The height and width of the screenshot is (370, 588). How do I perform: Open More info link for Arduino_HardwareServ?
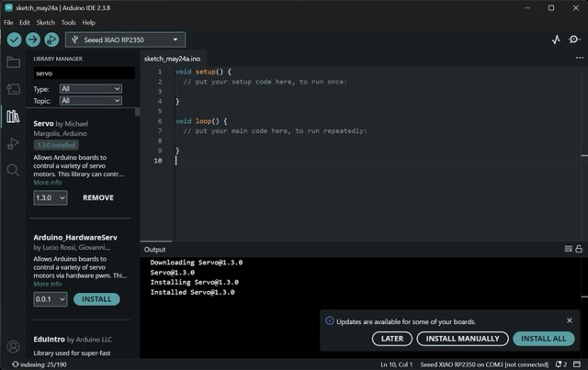coord(48,284)
